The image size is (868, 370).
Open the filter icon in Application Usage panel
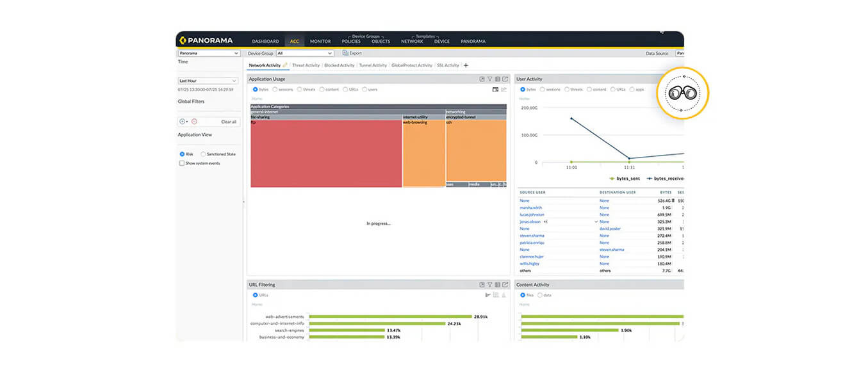coord(489,79)
